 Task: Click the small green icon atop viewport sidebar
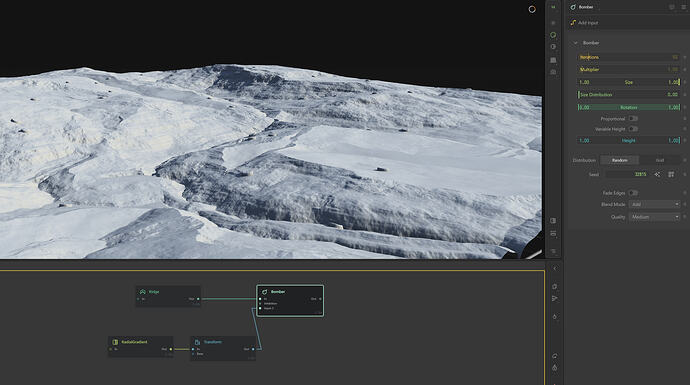[x=553, y=7]
